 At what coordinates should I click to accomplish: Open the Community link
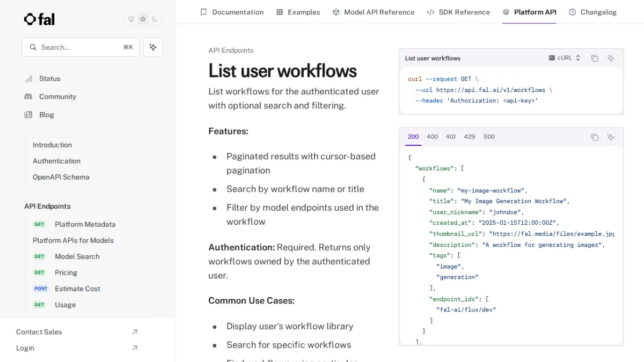pos(57,97)
